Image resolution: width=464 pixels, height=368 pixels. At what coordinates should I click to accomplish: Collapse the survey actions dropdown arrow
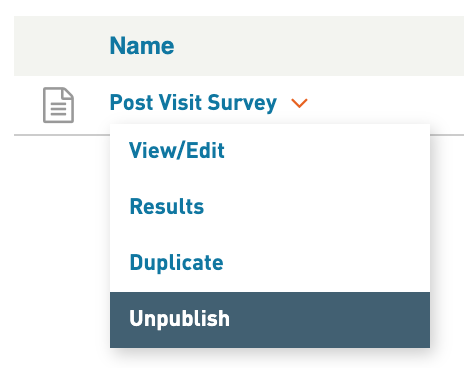[299, 103]
